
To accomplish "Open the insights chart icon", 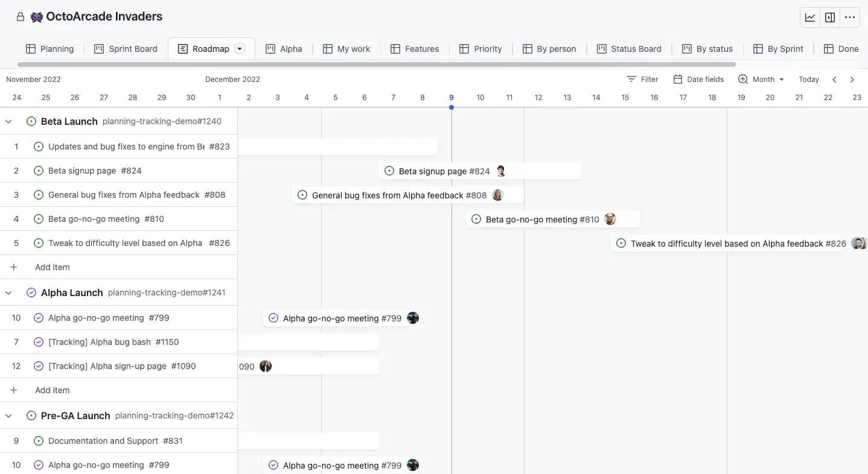I will coord(810,17).
